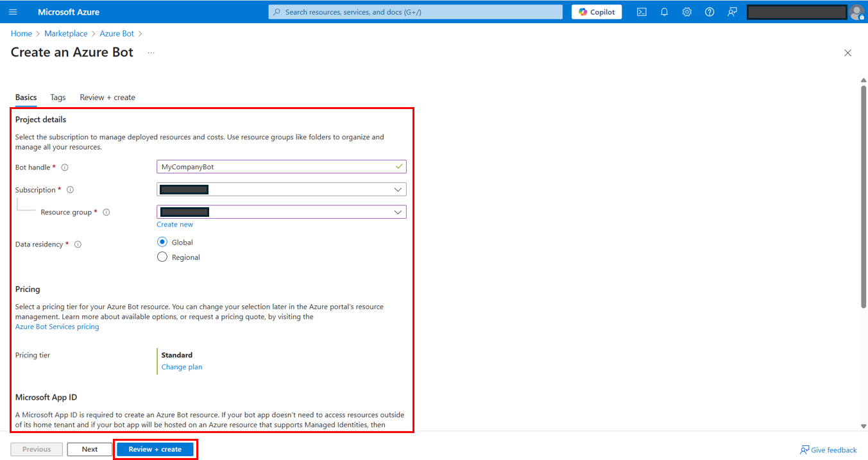Switch to the Review + create tab

click(107, 98)
